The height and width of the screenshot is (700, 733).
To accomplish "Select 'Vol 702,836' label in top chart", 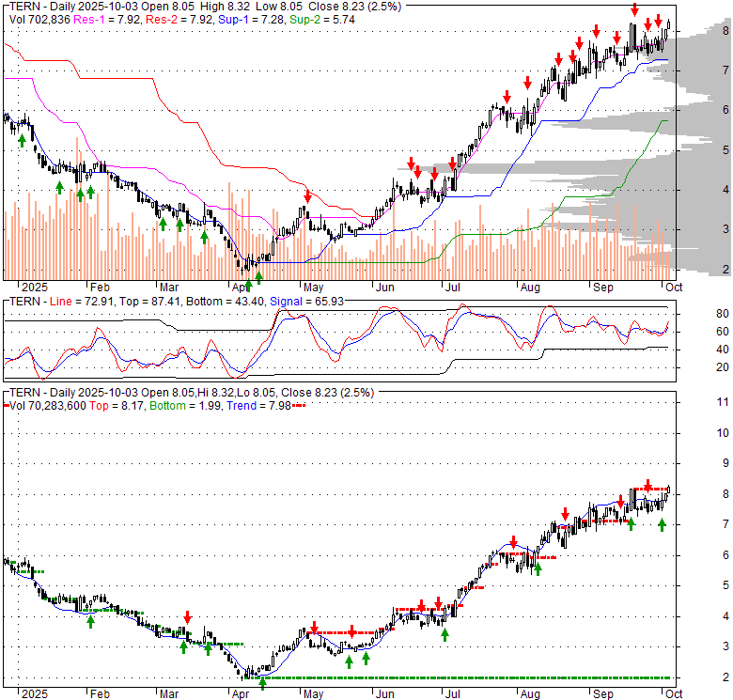I will [39, 20].
